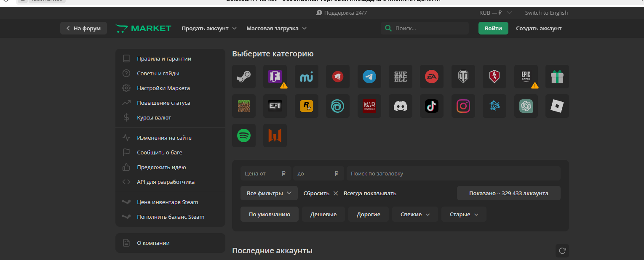Select the Minecraft category icon
Screen dimensions: 644x260
click(243, 106)
